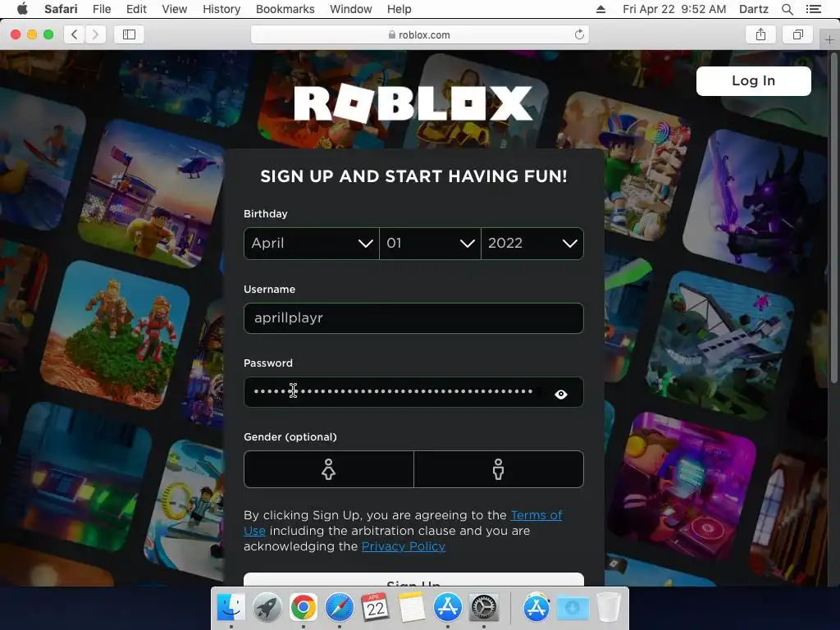This screenshot has width=840, height=630.
Task: Open the File menu
Action: pyautogui.click(x=102, y=9)
